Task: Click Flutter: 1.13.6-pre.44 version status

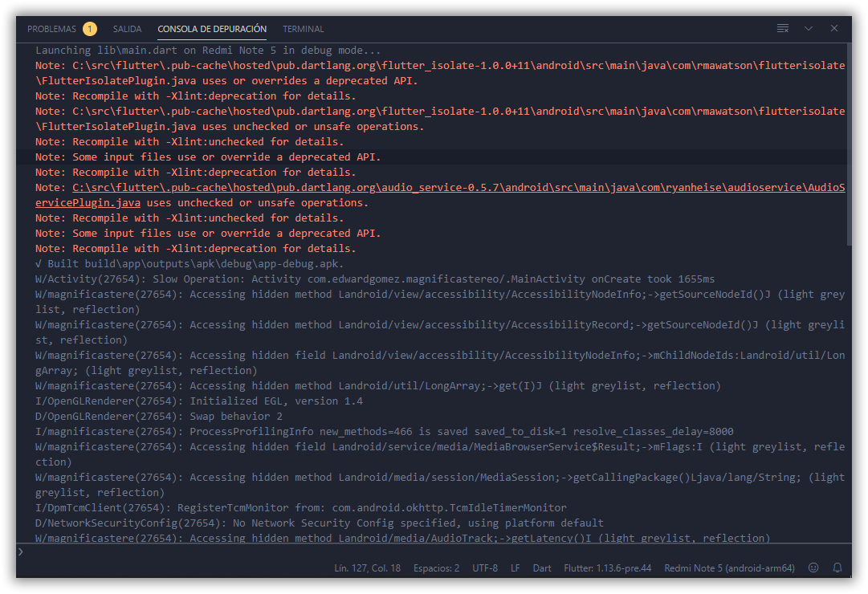Action: click(x=607, y=568)
